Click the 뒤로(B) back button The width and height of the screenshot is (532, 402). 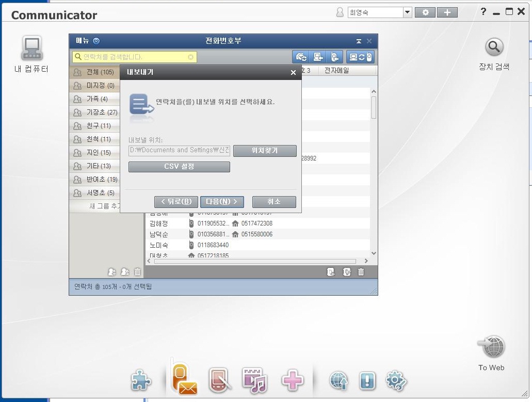(x=176, y=202)
